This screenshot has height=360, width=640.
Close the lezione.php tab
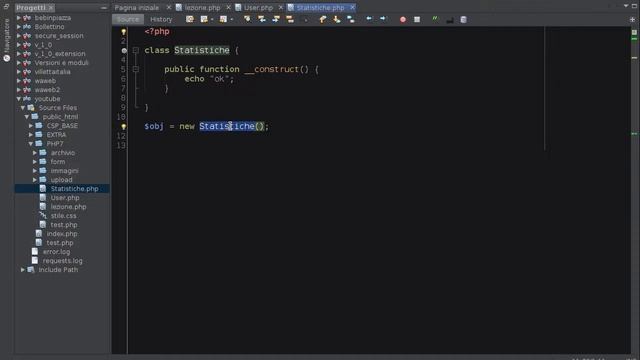point(229,7)
